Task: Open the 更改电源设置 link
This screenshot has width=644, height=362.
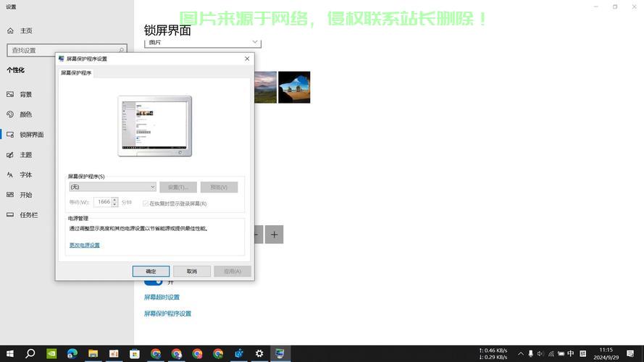Action: (85, 245)
